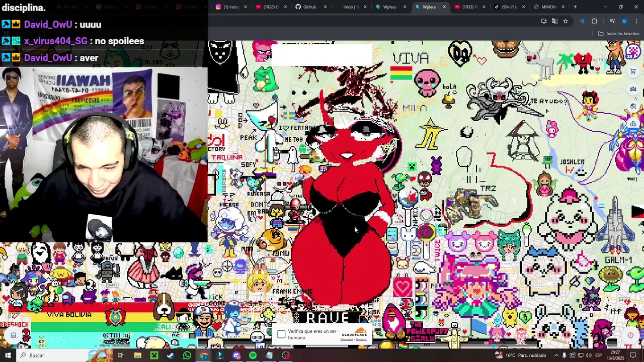Open the browser extensions puzzle icon
The height and width of the screenshot is (362, 644).
click(595, 21)
